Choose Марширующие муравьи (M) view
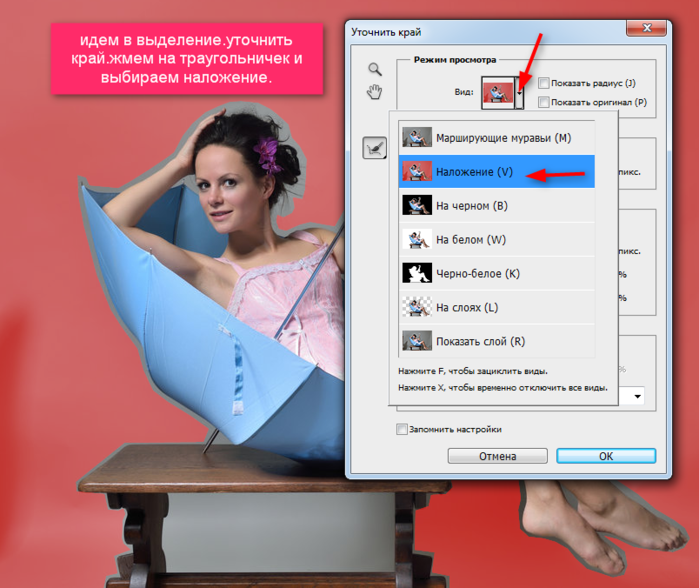This screenshot has width=699, height=588. [497, 138]
